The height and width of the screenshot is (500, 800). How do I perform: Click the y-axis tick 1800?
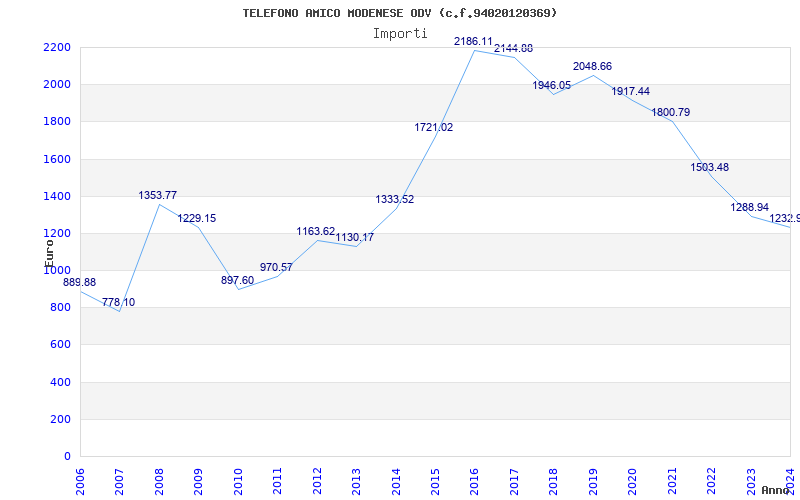[57, 122]
